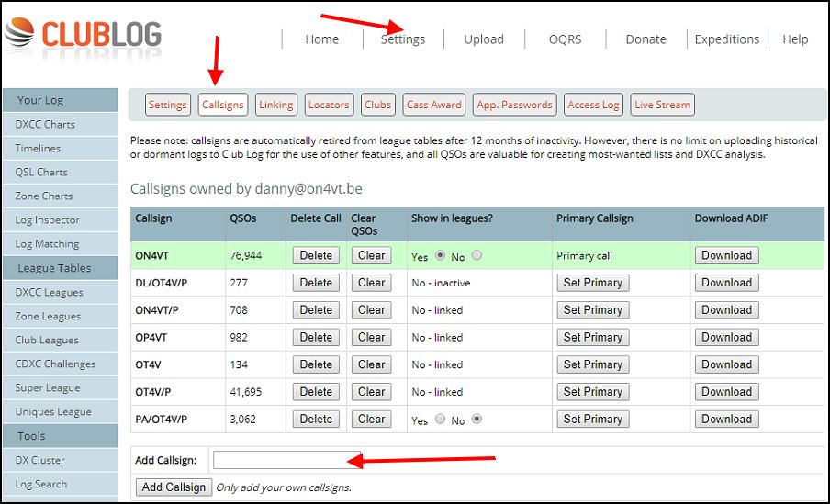Clear QSOs for OP4VT

[x=372, y=337]
